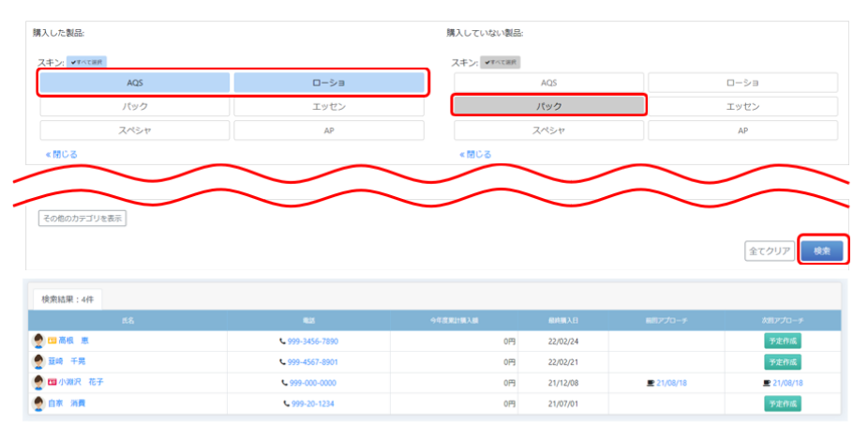Screen dimensions: 868x427
Task: Click 全てクリア to reset filters
Action: [770, 251]
